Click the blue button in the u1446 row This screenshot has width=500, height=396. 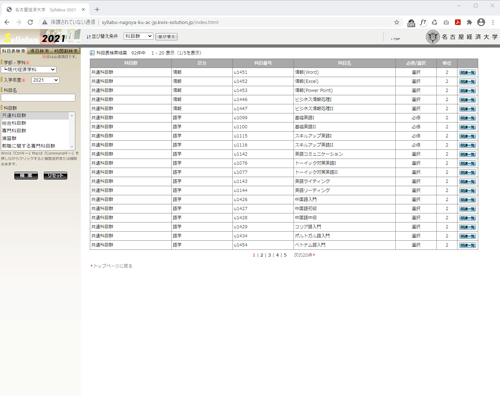point(467,100)
